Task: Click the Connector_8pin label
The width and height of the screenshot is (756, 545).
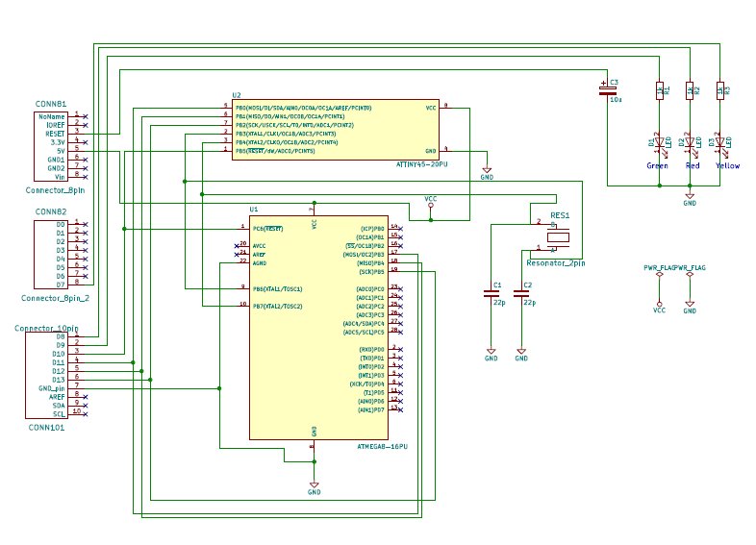Action: coord(55,190)
